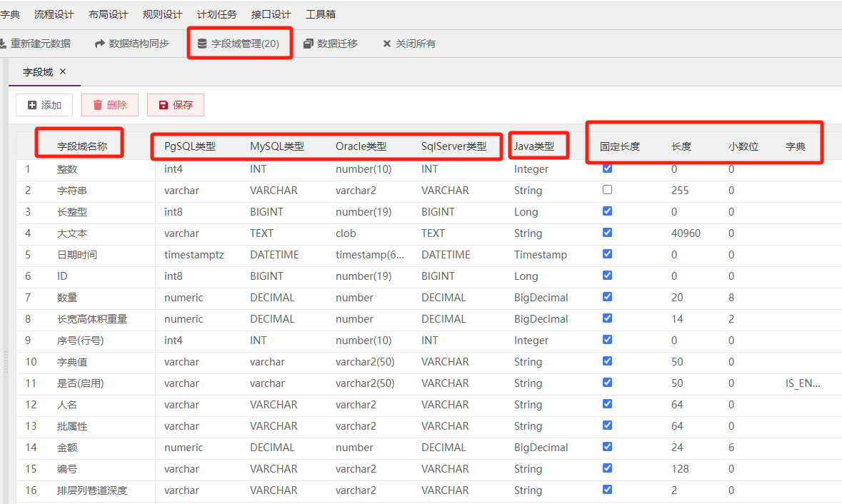Select the 批属性 name cell
This screenshot has height=504, width=842.
coord(72,426)
